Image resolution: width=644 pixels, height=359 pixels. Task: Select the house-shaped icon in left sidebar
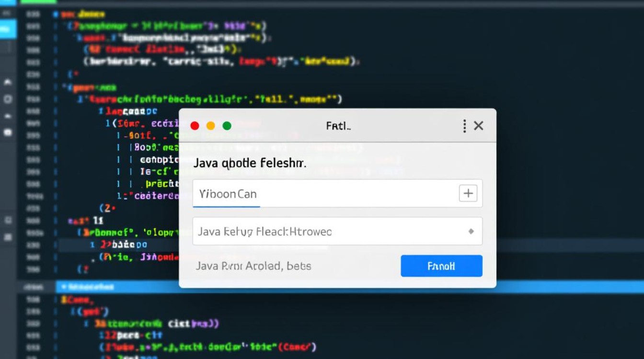pyautogui.click(x=8, y=82)
